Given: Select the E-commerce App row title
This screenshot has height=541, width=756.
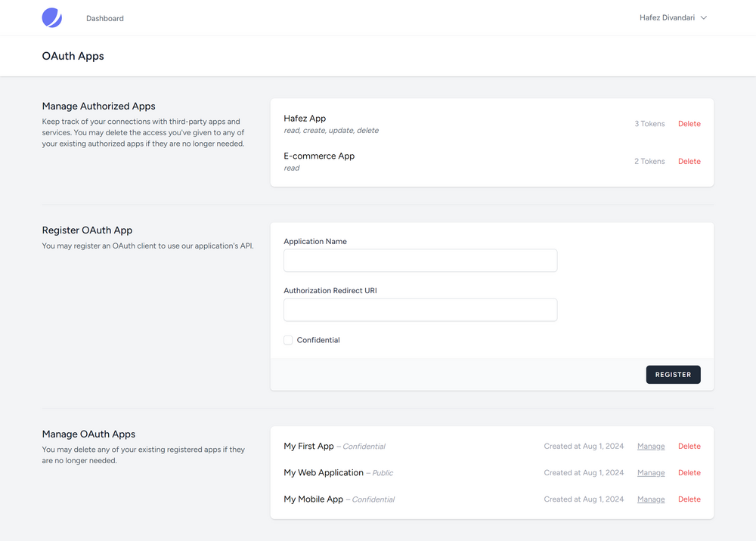Looking at the screenshot, I should pos(319,156).
